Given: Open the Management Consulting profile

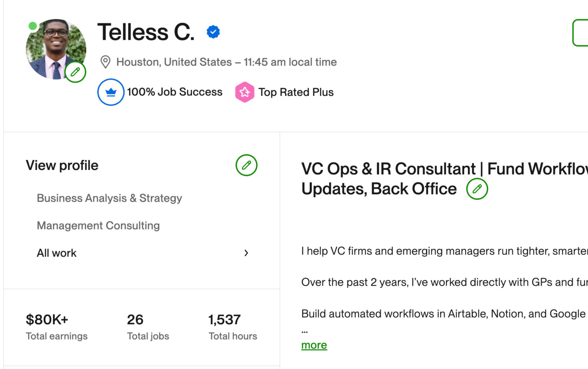Looking at the screenshot, I should click(x=98, y=226).
